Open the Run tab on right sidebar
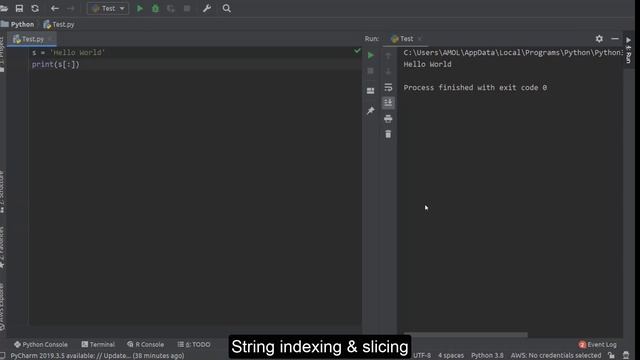Screen dimensions: 640x360 click(628, 51)
